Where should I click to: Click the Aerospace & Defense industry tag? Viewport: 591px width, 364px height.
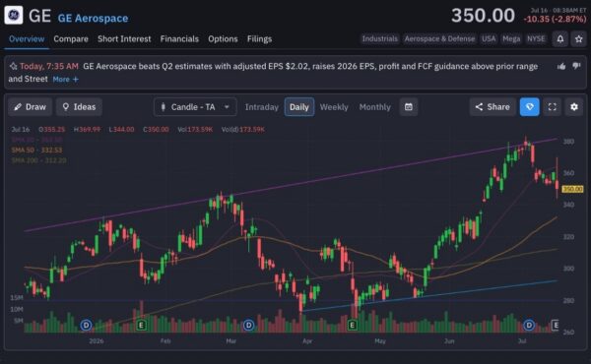(439, 38)
